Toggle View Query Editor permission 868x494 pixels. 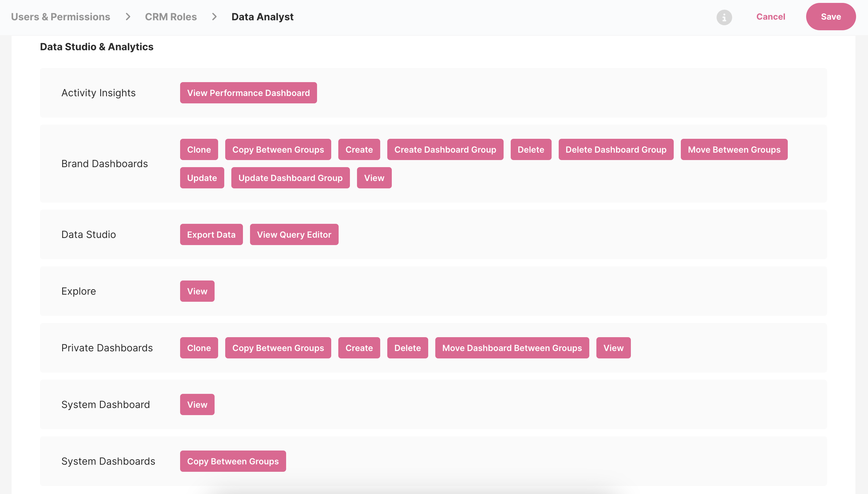coord(294,234)
